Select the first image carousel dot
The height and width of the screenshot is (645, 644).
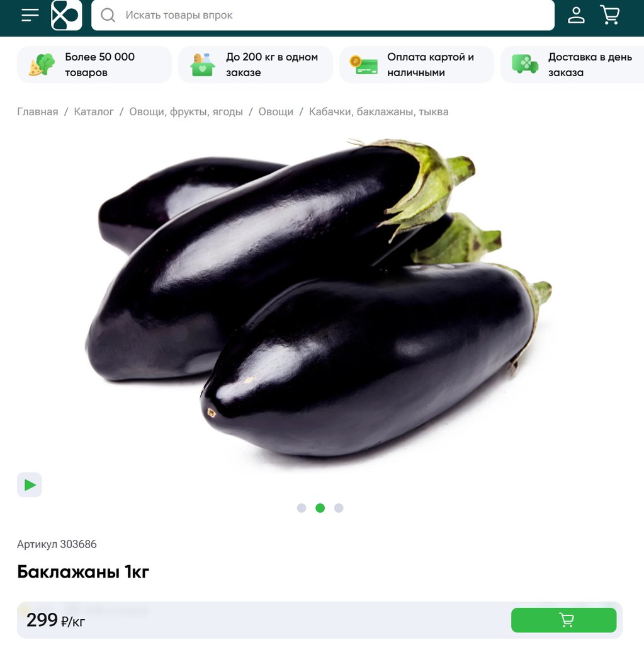(302, 508)
